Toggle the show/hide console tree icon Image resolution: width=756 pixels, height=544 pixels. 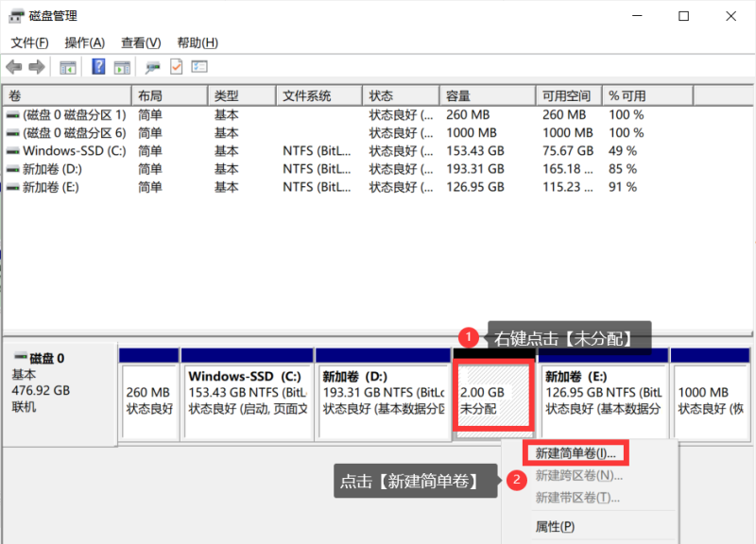[67, 67]
